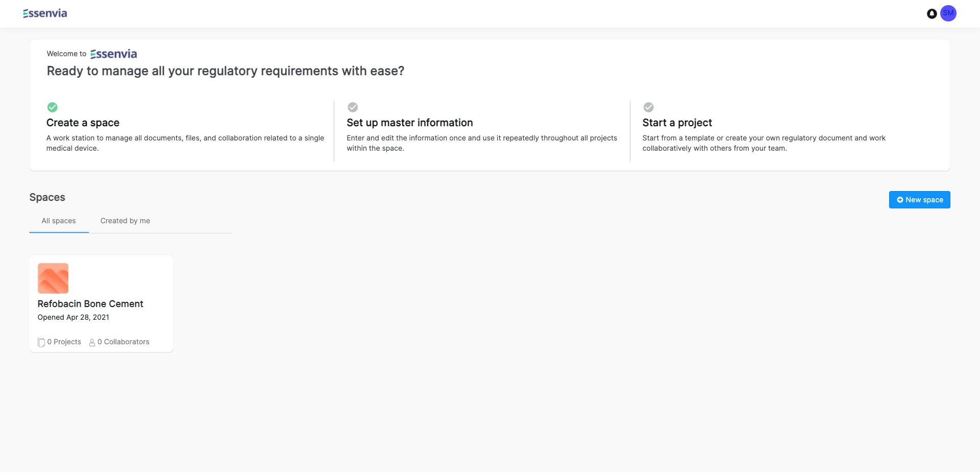Create a New space

click(x=919, y=200)
